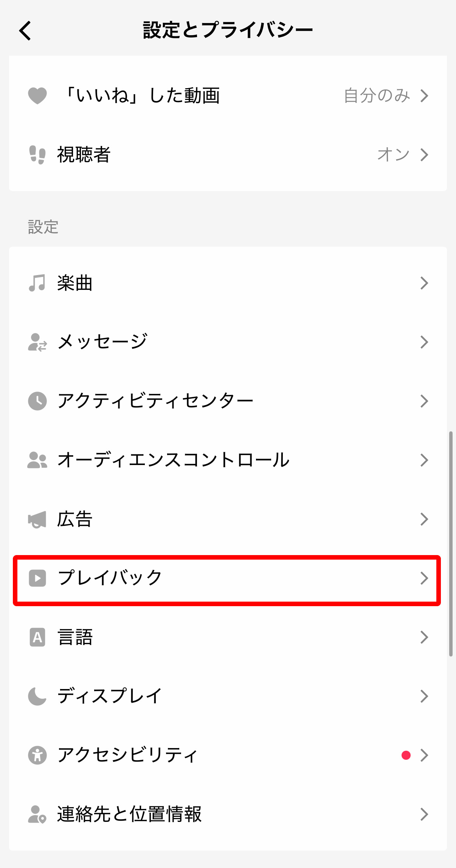Tap the letter A icon for 言語
456x868 pixels.
point(37,637)
